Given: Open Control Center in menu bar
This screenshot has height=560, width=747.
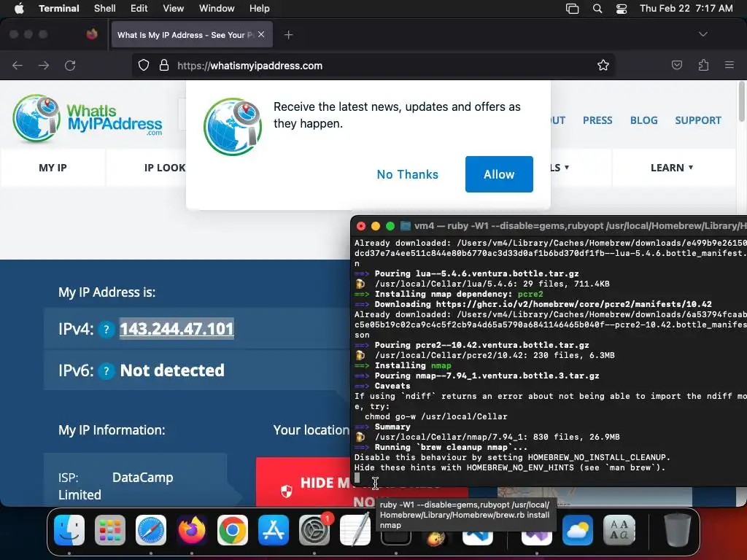Looking at the screenshot, I should [622, 8].
